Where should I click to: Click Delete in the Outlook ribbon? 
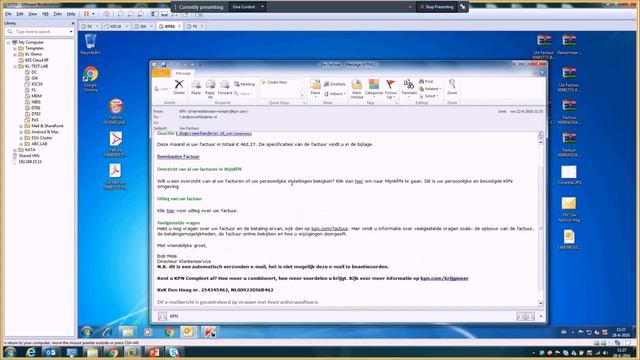[x=179, y=87]
